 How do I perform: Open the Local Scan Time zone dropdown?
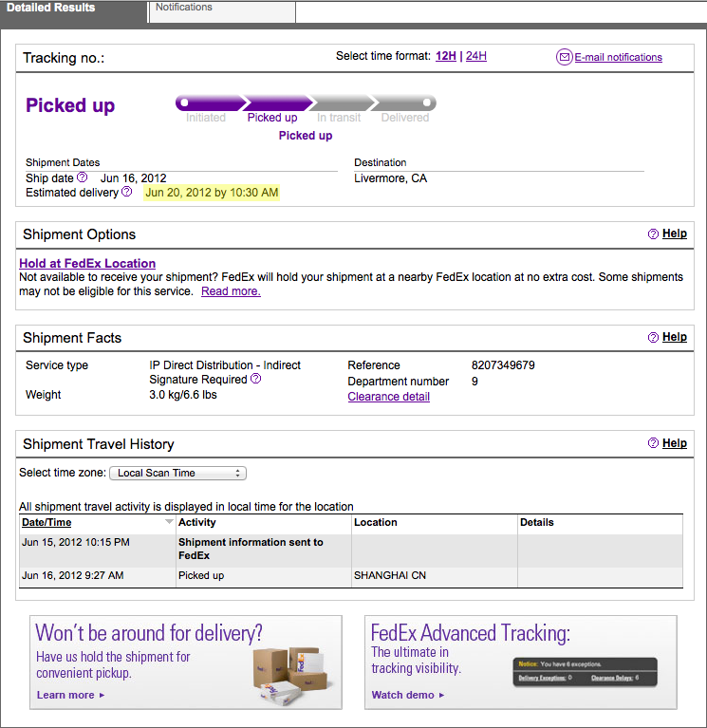click(177, 473)
